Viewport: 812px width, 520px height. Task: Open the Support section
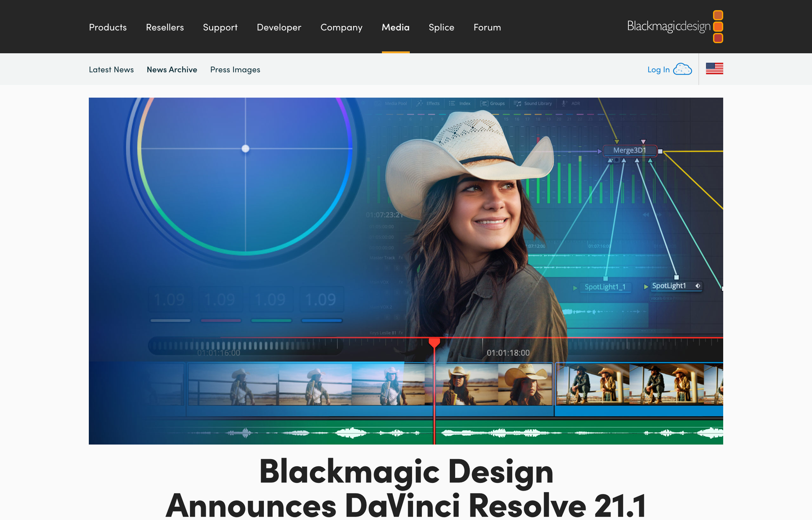tap(220, 27)
